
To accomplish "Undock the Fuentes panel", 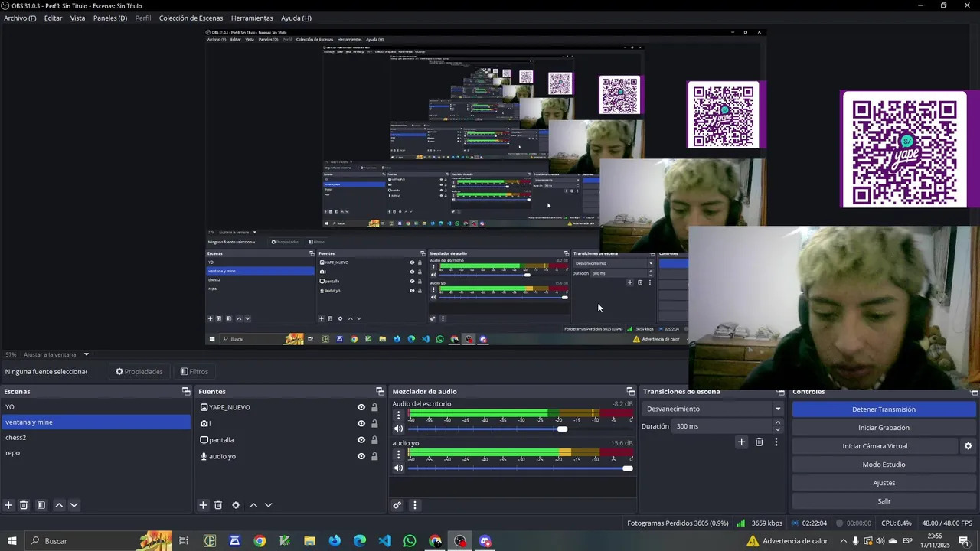I will [x=380, y=391].
